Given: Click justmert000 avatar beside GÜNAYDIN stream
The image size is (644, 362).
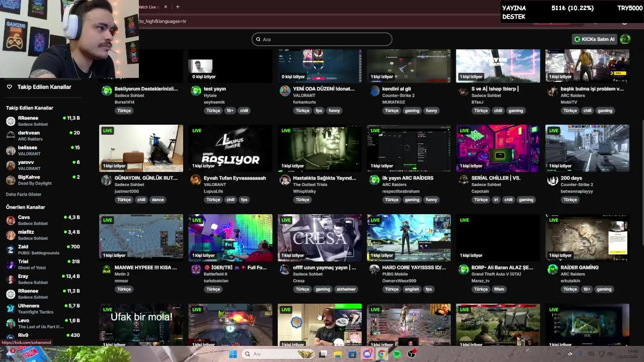Looking at the screenshot, I should point(107,180).
